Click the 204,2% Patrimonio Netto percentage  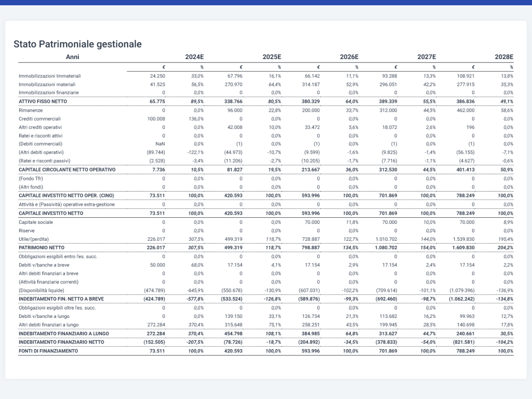(506, 247)
